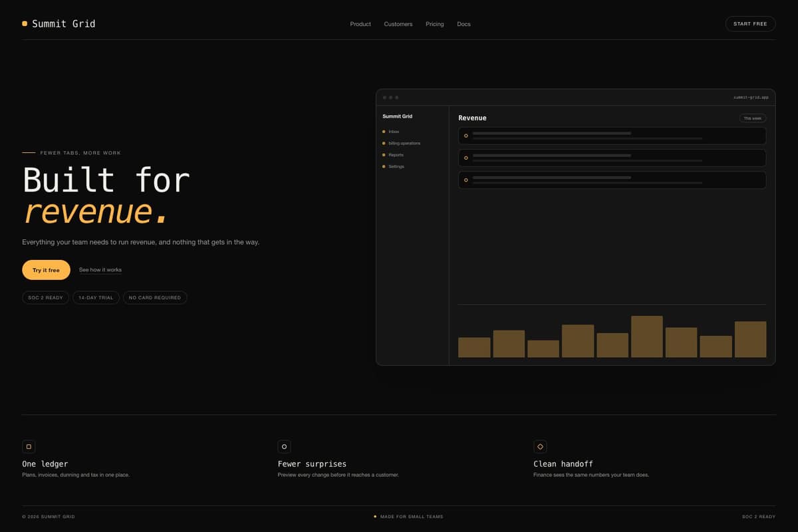Screen dimensions: 798x532
Task: Click the Revenue heading in the preview
Action: tap(472, 118)
